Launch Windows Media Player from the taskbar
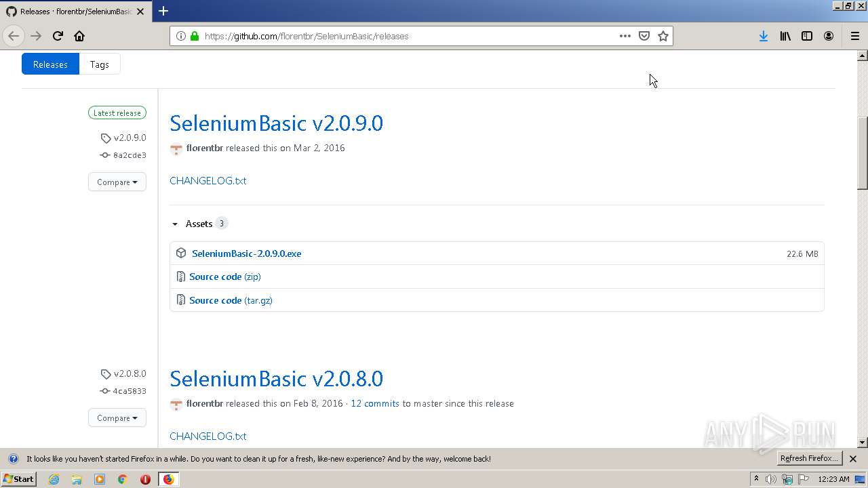868x488 pixels. (x=100, y=479)
